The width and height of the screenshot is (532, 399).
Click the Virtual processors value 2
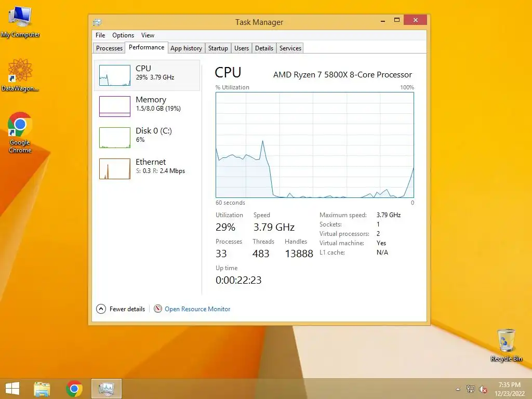point(378,234)
